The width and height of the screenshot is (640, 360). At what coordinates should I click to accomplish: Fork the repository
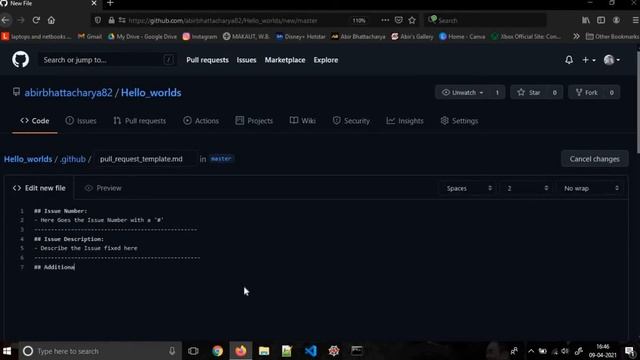click(x=587, y=92)
